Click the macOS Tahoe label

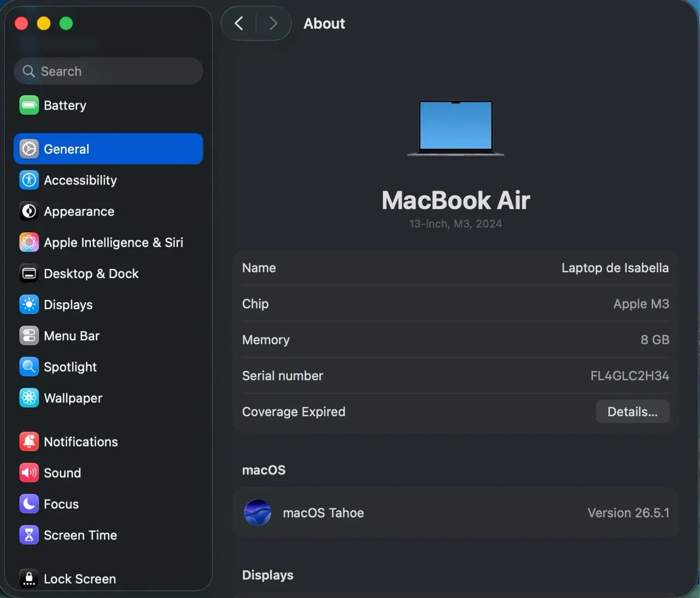pos(323,513)
